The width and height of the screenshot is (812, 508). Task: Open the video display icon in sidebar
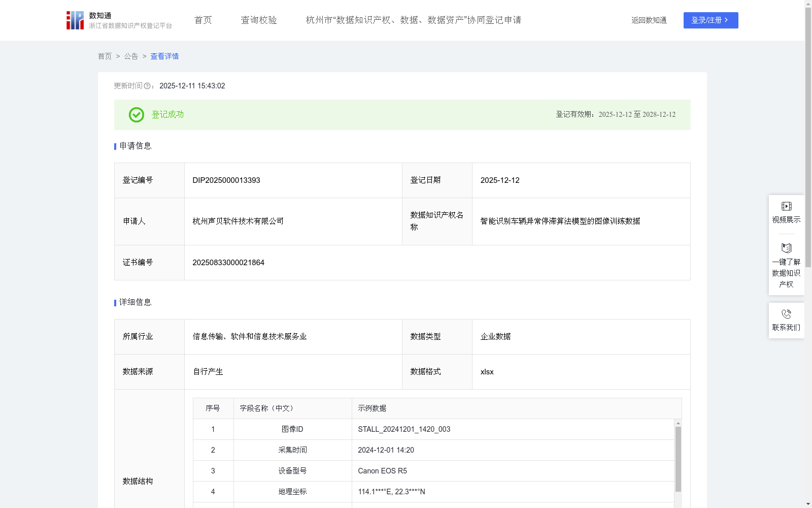pos(786,206)
